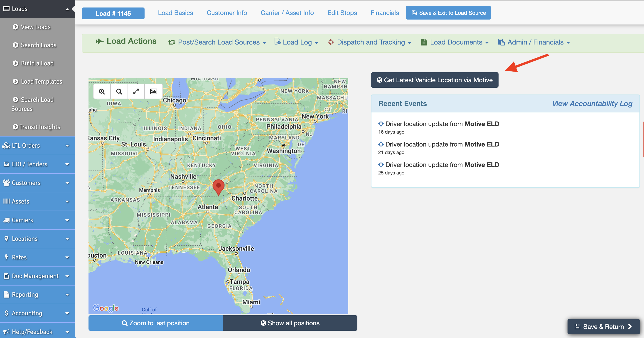Click the fullscreen expand arrows map icon
Image resolution: width=644 pixels, height=338 pixels.
(136, 92)
